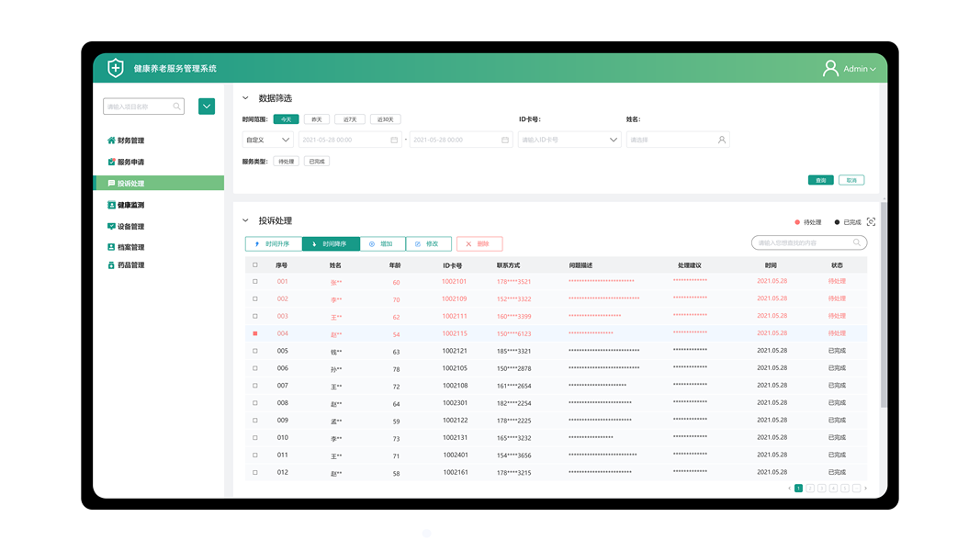Screen dimensions: 980x551
Task: Check the row 012 checkbox
Action: point(255,472)
